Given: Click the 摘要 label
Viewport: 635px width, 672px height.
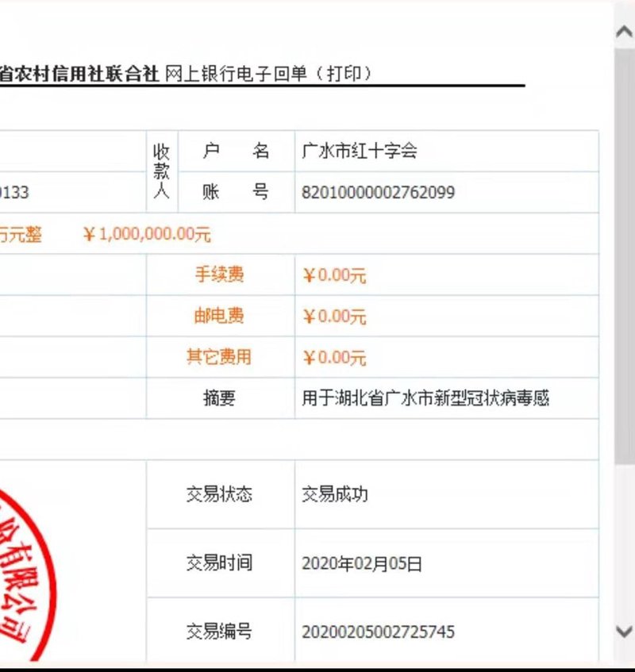Looking at the screenshot, I should [x=219, y=398].
